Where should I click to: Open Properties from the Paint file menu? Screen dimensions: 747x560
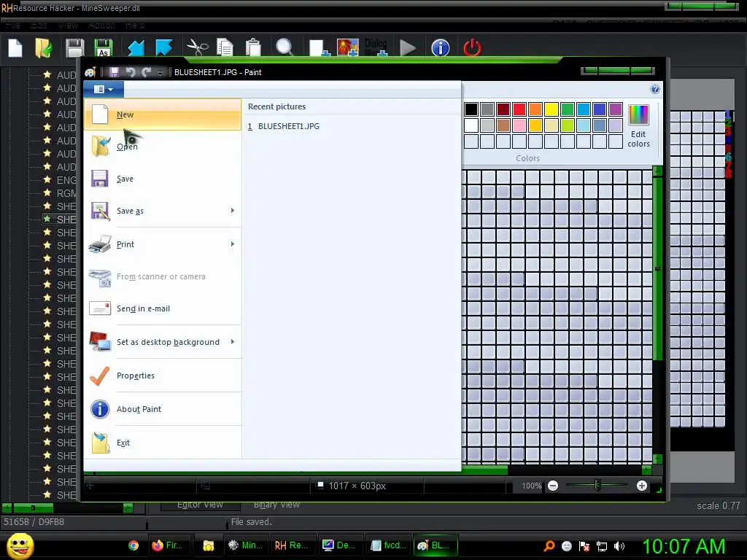point(163,376)
